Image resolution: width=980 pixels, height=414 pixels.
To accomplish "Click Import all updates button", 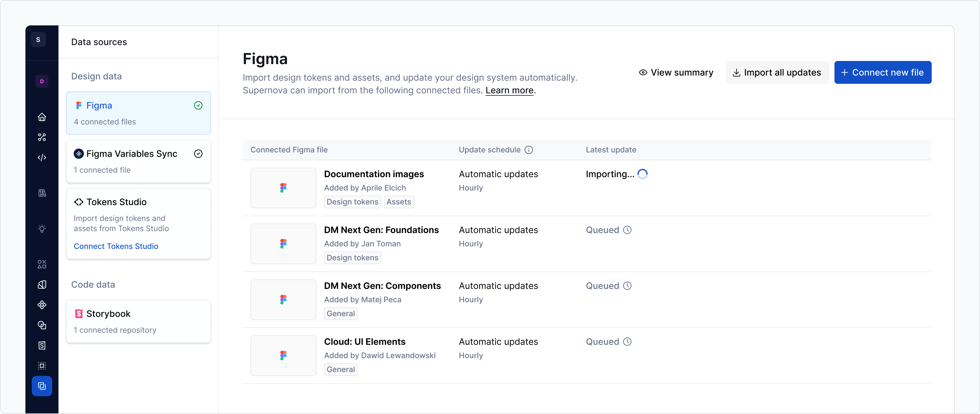I will [x=777, y=72].
